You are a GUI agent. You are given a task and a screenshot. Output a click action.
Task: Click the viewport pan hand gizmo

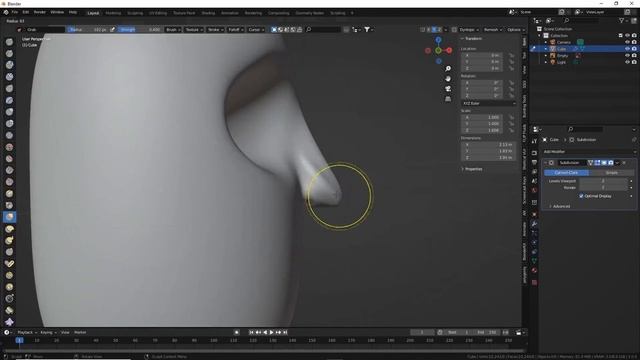point(448,79)
